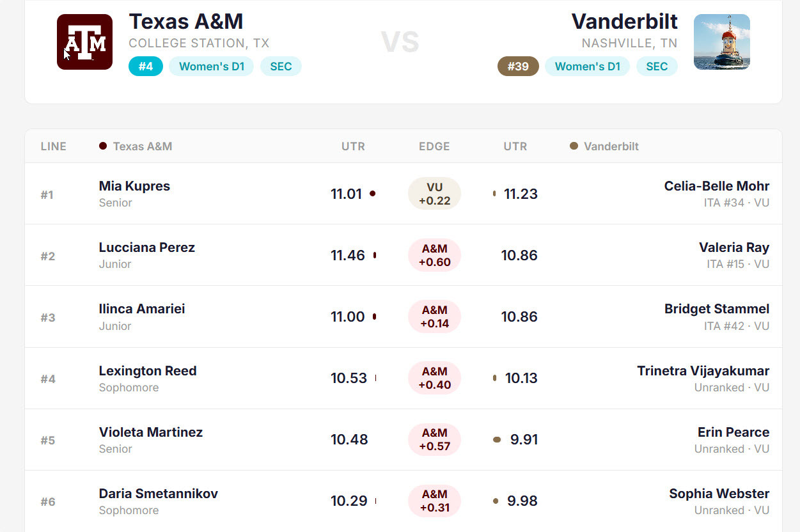The image size is (800, 532).
Task: Click the A&M +0.57 edge badge
Action: pos(434,439)
